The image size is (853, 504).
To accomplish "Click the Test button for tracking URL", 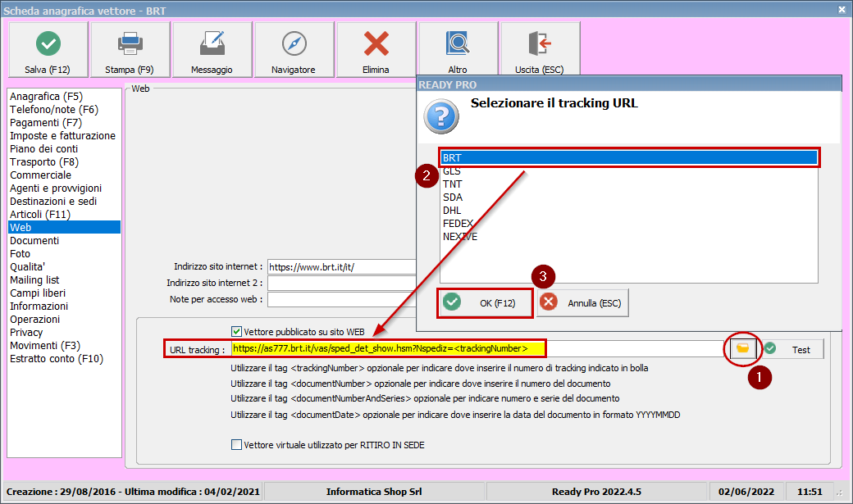I will click(x=792, y=349).
